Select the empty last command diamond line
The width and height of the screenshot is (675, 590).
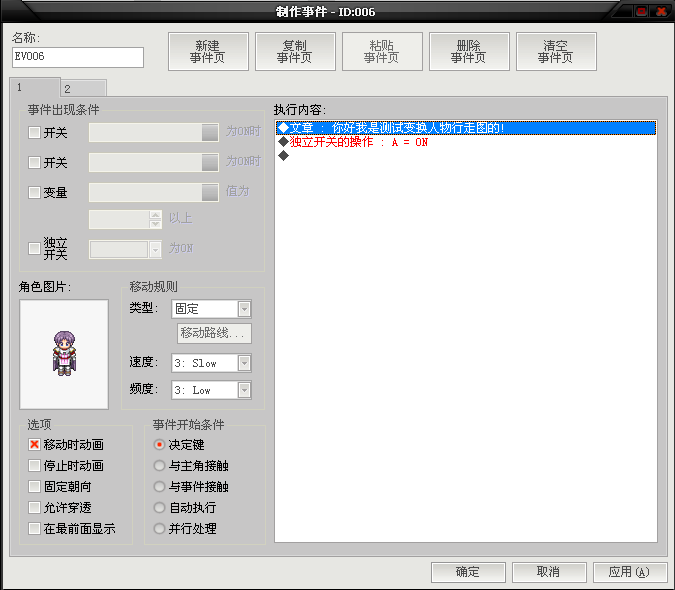click(466, 155)
